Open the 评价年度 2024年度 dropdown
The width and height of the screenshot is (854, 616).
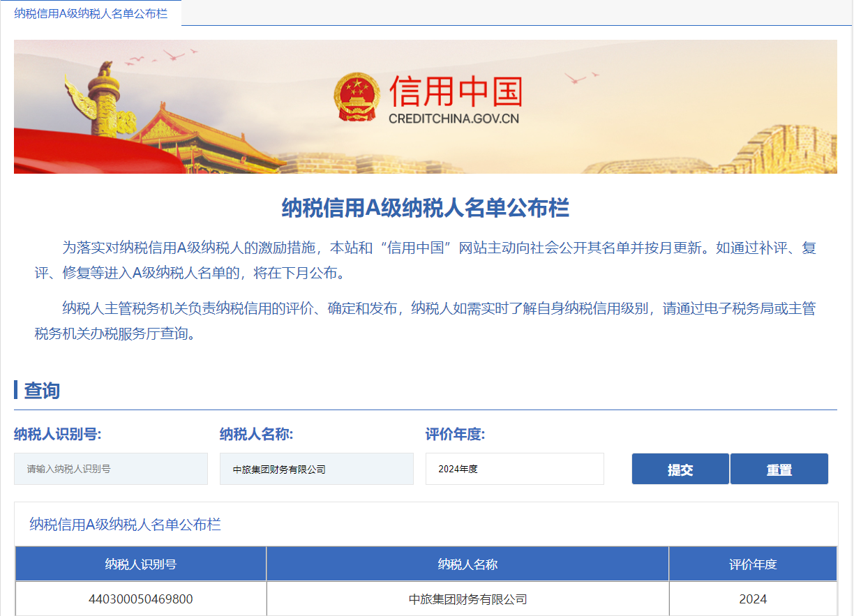pyautogui.click(x=515, y=469)
